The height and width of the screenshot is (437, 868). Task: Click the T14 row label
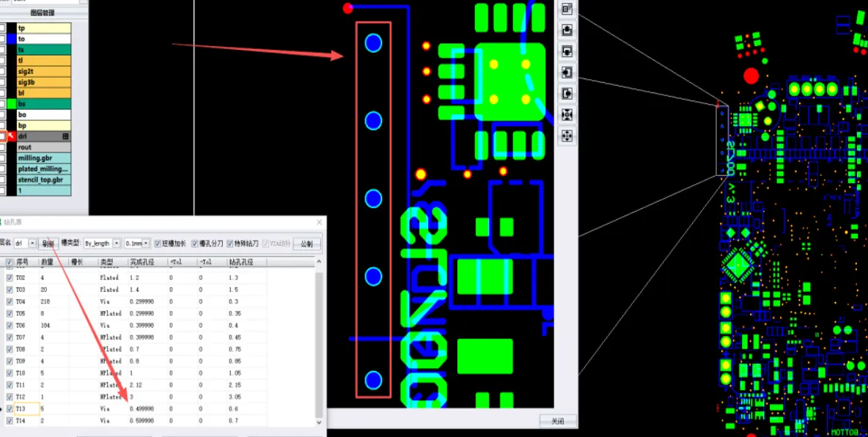(x=21, y=421)
